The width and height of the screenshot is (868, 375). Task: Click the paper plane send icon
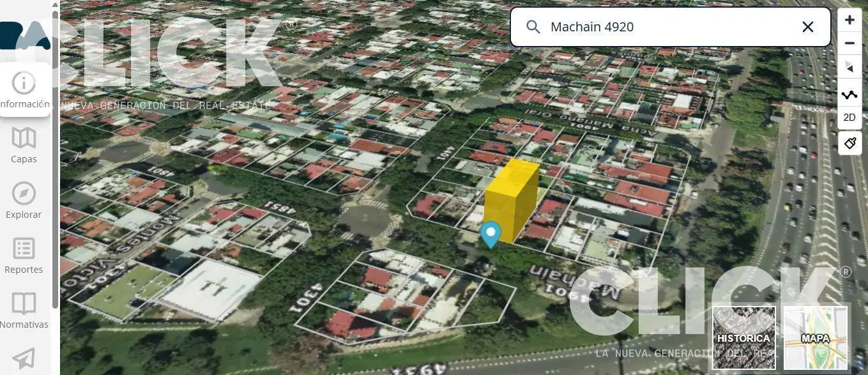pyautogui.click(x=24, y=358)
